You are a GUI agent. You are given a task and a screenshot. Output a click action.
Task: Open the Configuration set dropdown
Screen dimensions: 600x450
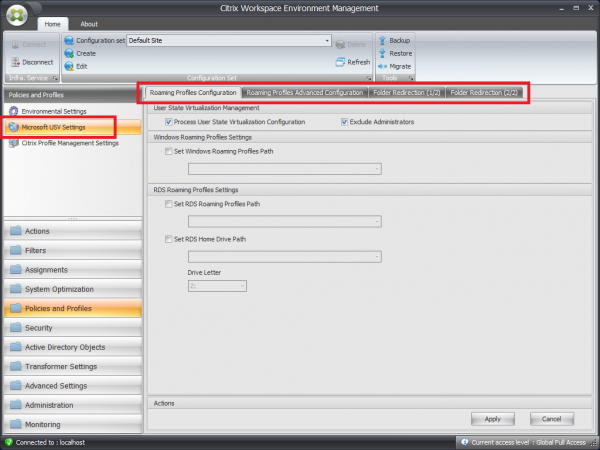pos(326,41)
